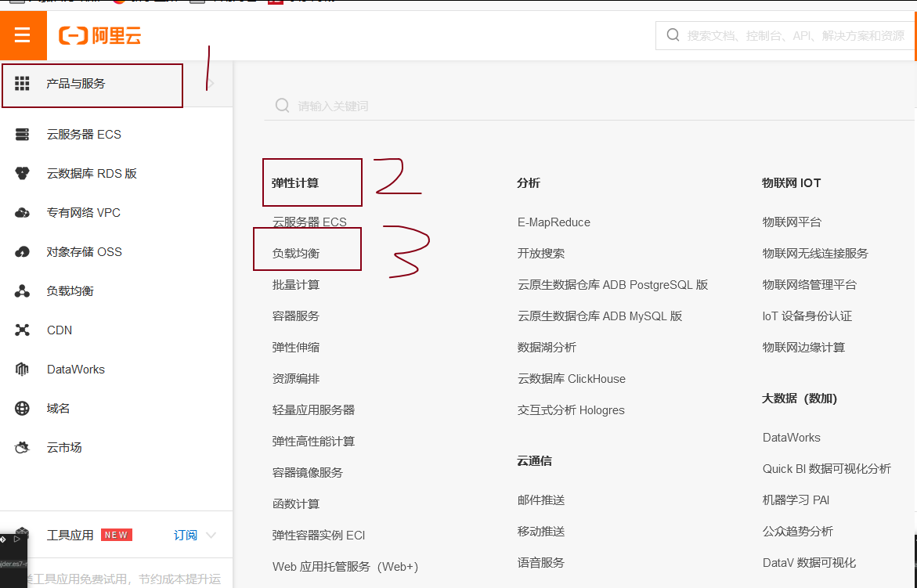Viewport: 917px width, 588px height.
Task: Open DataWorks in left sidebar
Action: point(76,370)
